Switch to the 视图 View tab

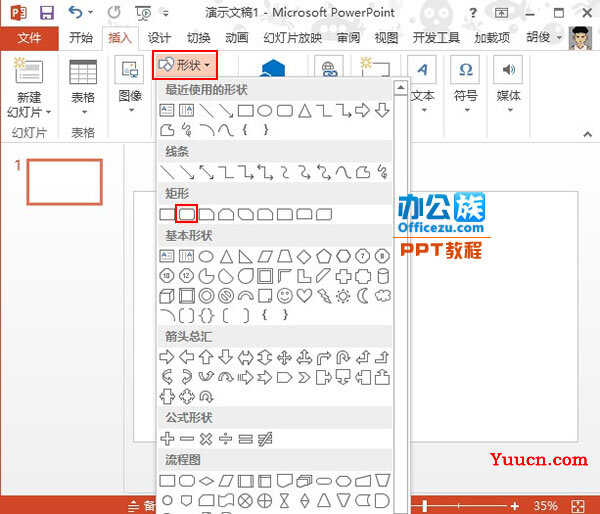386,38
